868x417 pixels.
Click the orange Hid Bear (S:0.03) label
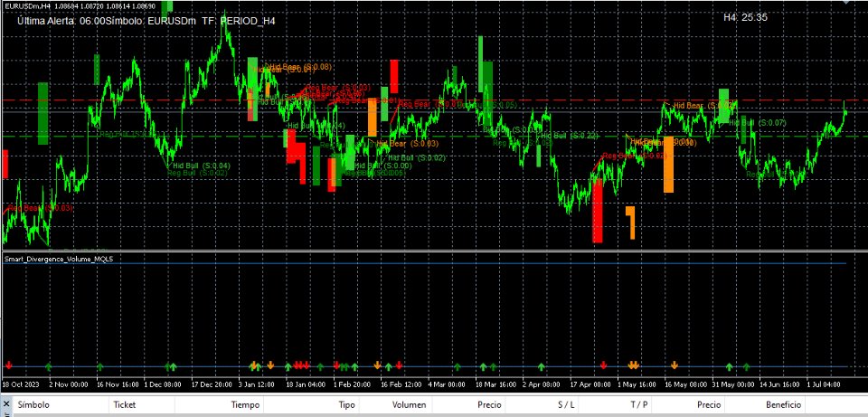(x=408, y=144)
